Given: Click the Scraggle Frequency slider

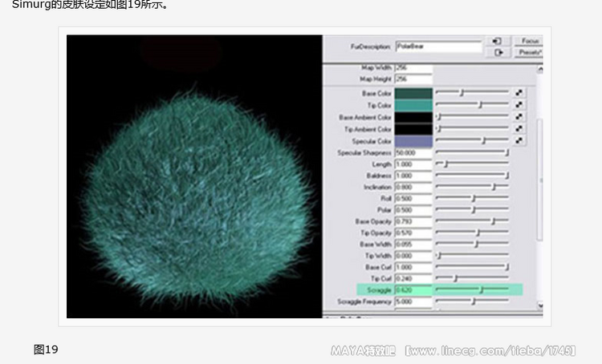Looking at the screenshot, I should point(472,301).
